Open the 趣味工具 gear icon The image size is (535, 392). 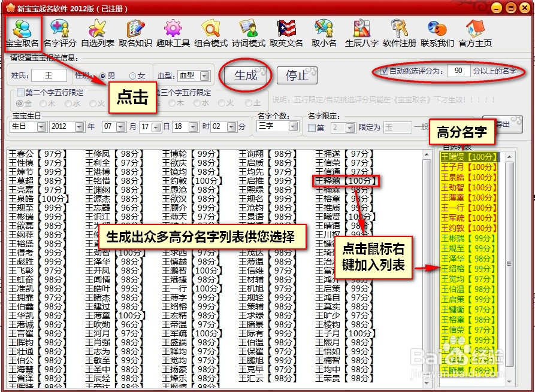(173, 34)
